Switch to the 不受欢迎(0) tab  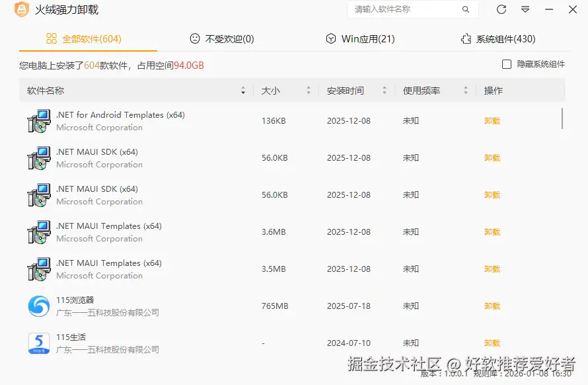point(222,38)
